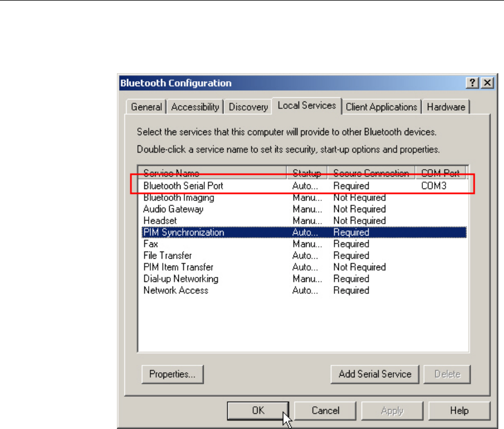Open the General tab
Screen dimensions: 504x429
tap(146, 107)
